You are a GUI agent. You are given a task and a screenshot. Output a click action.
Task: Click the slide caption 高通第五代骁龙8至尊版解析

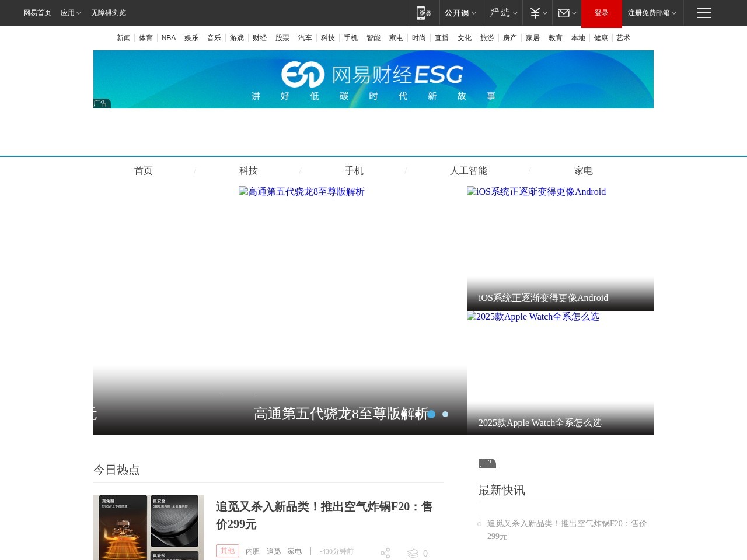[x=341, y=414]
